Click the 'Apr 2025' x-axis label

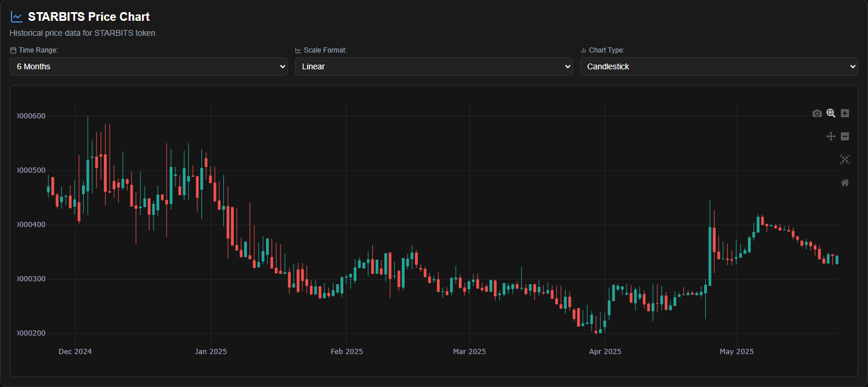coord(605,351)
